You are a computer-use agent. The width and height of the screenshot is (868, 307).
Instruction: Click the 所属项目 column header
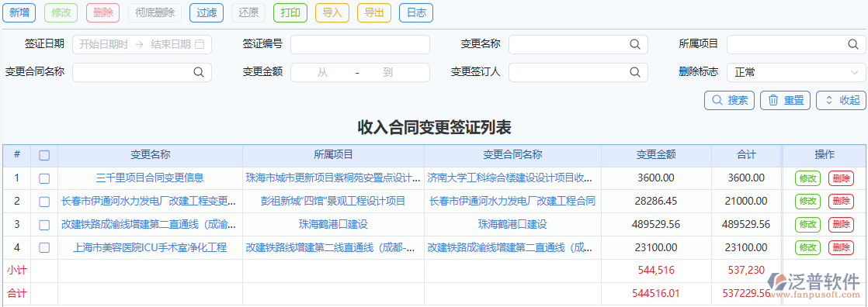click(x=333, y=155)
